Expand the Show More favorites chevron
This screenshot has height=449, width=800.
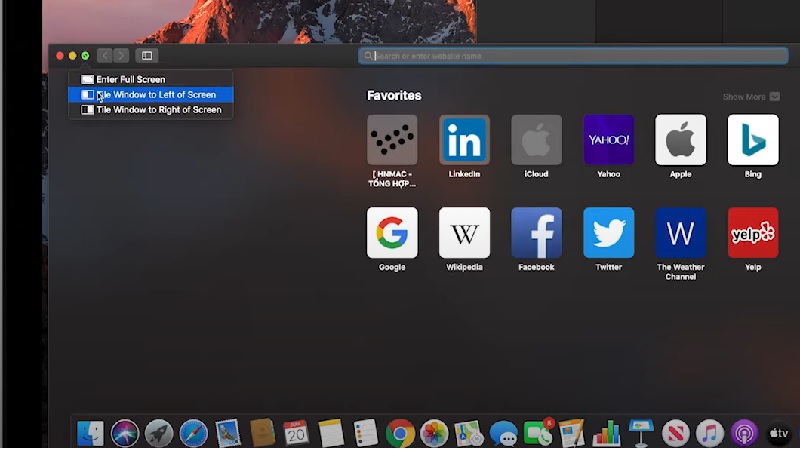click(775, 97)
